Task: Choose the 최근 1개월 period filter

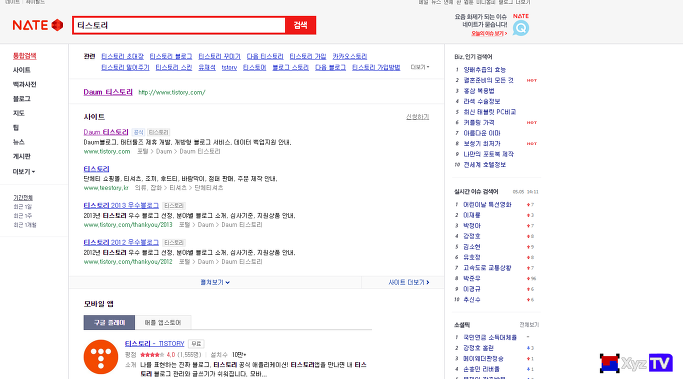Action: click(25, 225)
